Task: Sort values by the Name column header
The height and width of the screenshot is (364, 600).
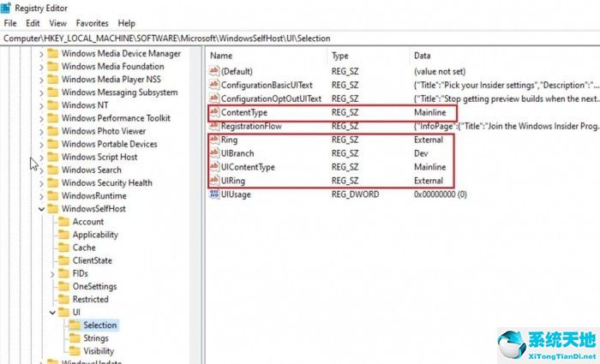Action: [x=221, y=56]
